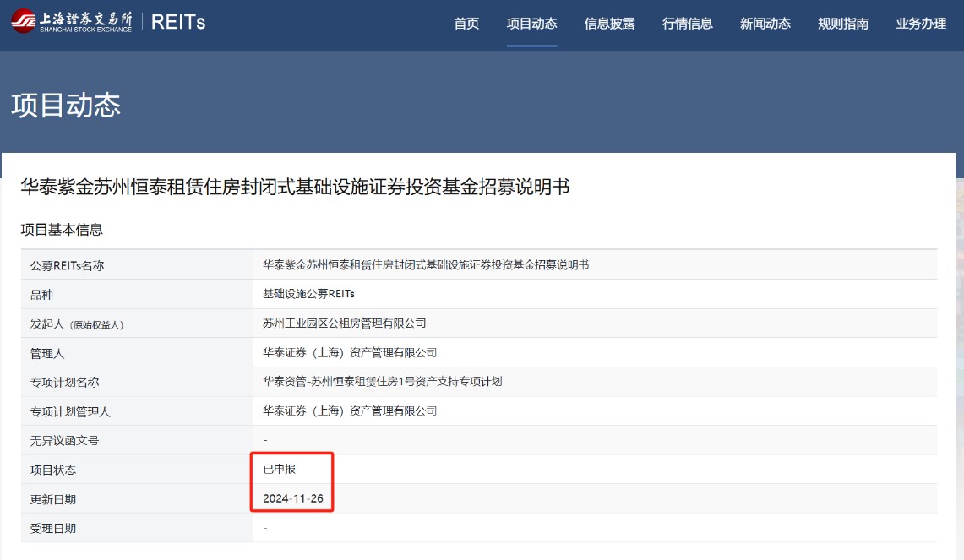Screen dimensions: 964x560
Task: Go to 行情信息 in navigation
Action: (x=688, y=24)
